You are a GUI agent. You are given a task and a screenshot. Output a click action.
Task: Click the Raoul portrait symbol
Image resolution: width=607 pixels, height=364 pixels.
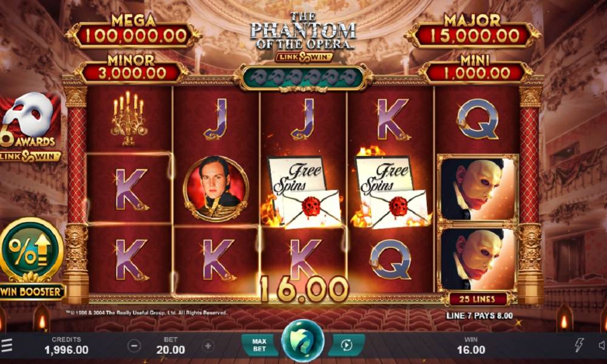click(215, 189)
